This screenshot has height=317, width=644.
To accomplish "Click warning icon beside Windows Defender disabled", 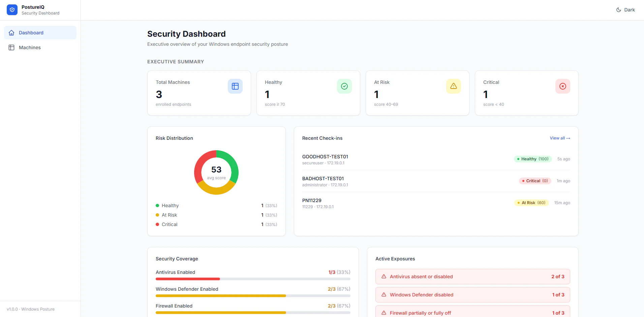I will point(384,295).
